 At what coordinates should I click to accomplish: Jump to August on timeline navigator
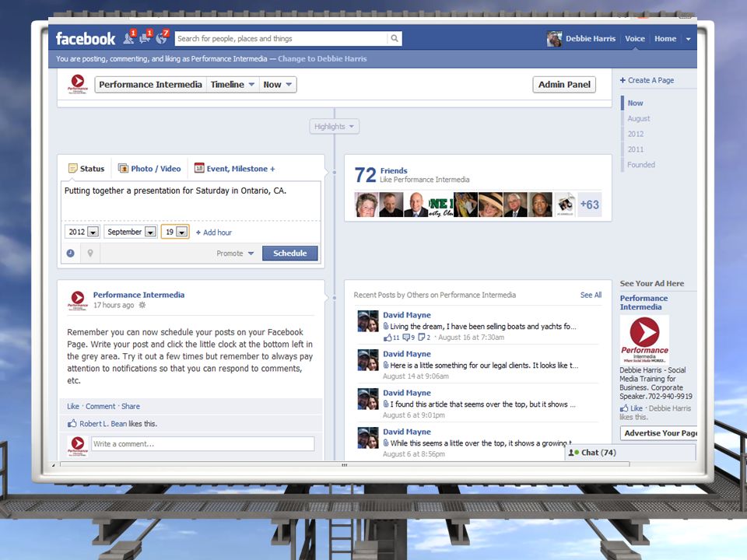[638, 118]
